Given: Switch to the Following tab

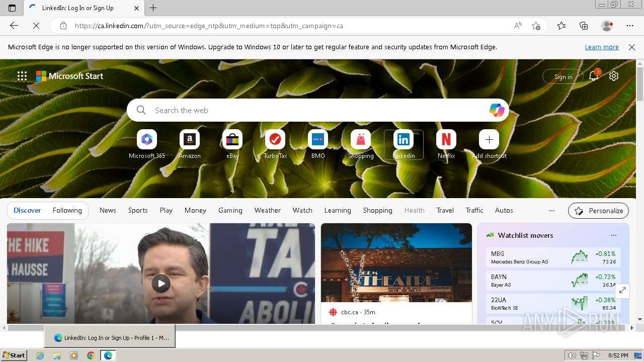Looking at the screenshot, I should pos(67,211).
